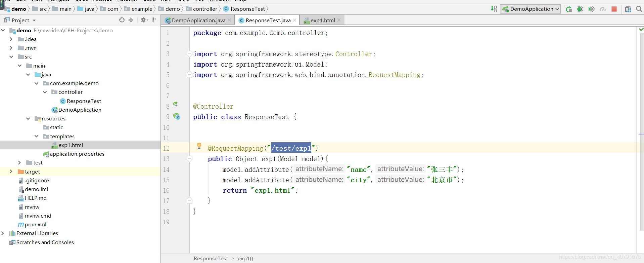
Task: Click the Scroll from Source crosshair icon
Action: pos(122,20)
